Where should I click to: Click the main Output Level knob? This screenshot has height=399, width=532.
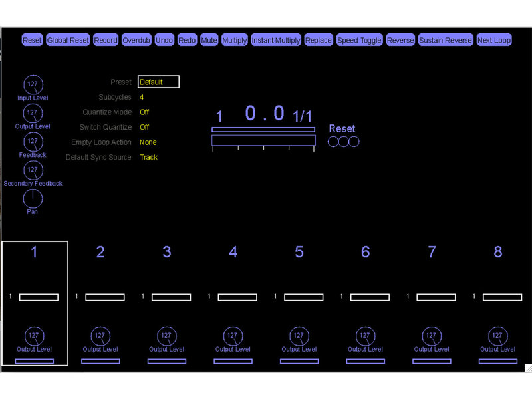[x=33, y=113]
